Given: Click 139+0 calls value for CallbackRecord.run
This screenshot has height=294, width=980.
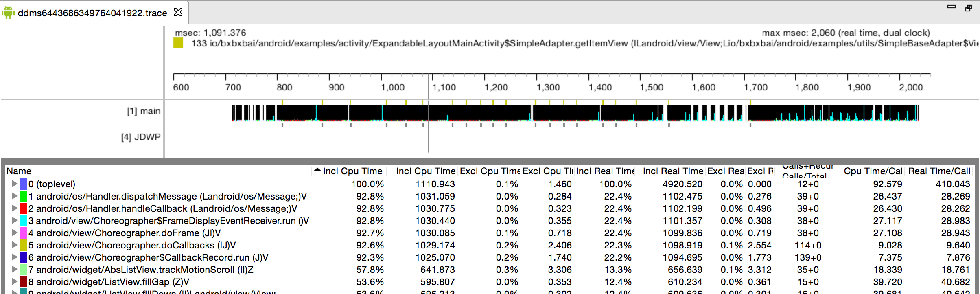Looking at the screenshot, I should tap(808, 257).
